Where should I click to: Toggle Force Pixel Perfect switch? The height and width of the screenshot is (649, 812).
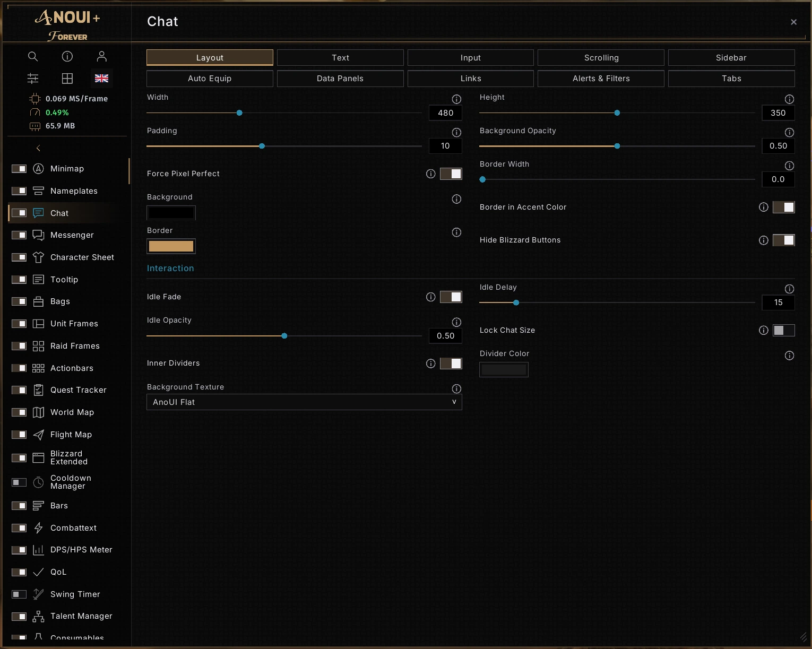pyautogui.click(x=451, y=174)
